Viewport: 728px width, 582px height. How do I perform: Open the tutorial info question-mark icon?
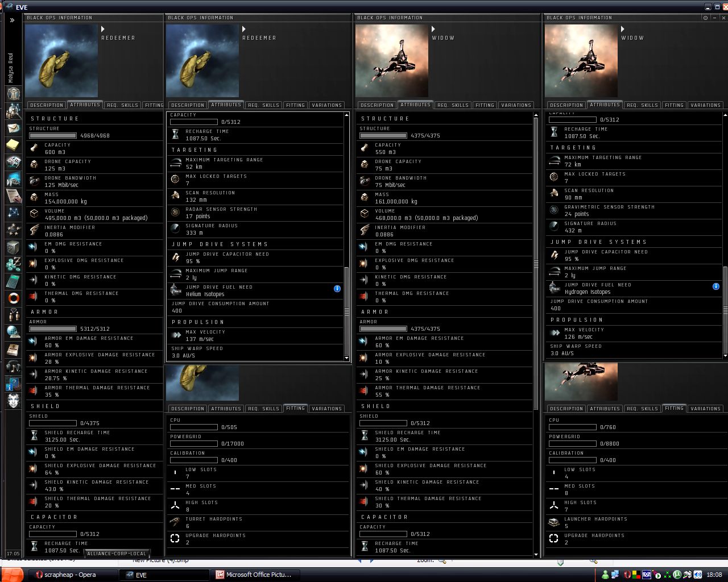[x=14, y=384]
